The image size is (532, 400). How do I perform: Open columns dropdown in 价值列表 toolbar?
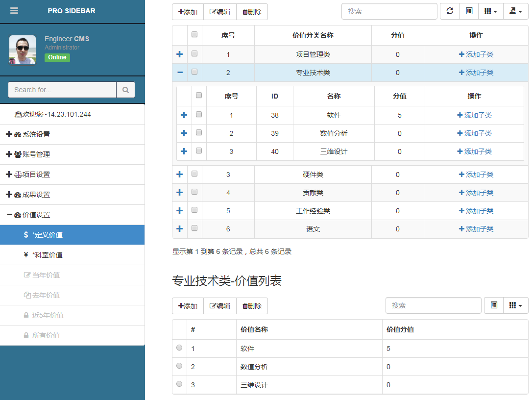pyautogui.click(x=515, y=305)
